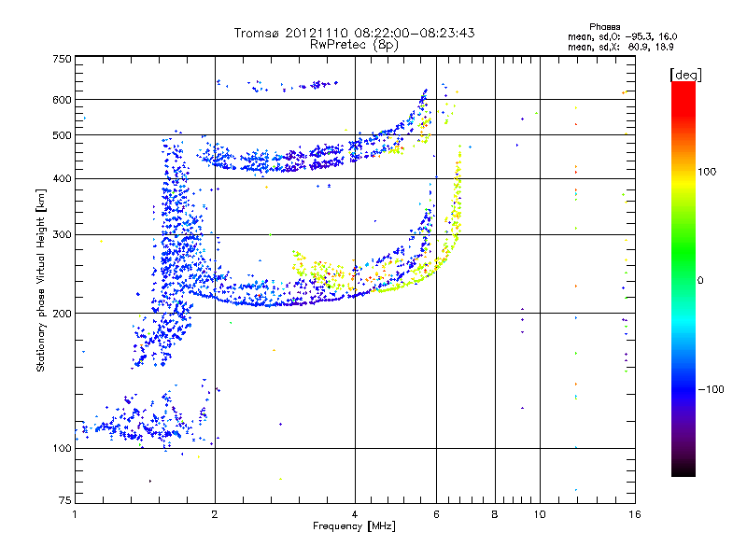747x560 pixels.
Task: Select the 'mean, sd,O: -95.3, 16.0' line
Action: pyautogui.click(x=622, y=36)
